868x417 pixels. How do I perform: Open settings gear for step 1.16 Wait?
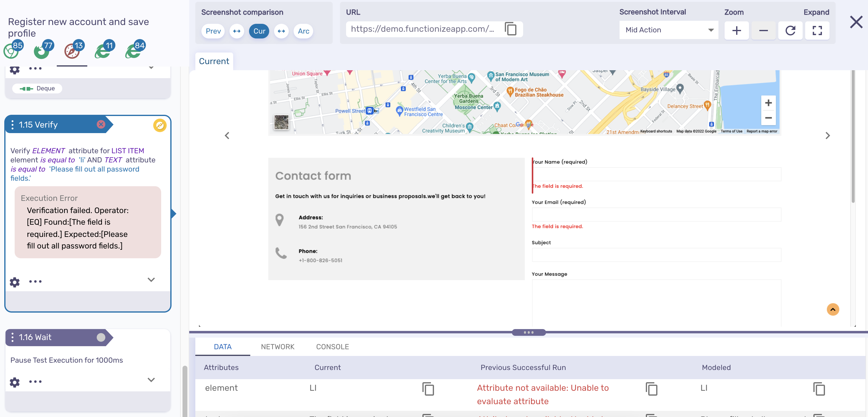point(14,382)
